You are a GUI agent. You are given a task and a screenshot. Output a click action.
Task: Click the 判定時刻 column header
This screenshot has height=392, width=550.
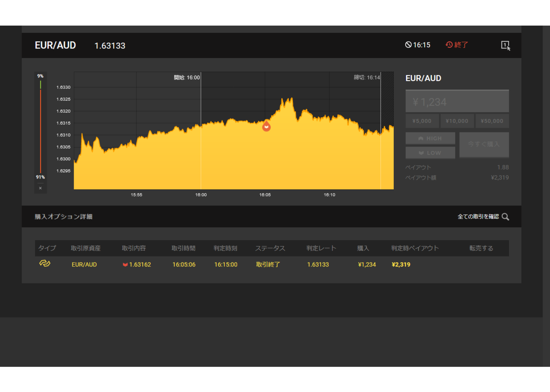pos(225,248)
